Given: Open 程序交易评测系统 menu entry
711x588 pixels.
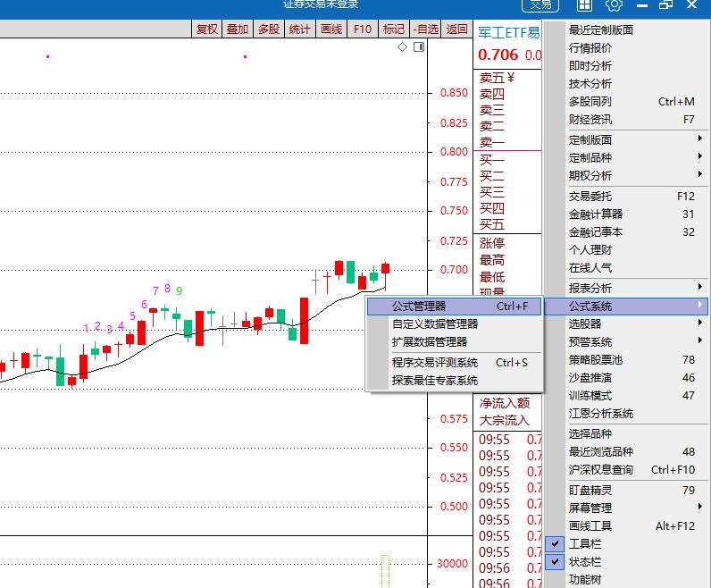Looking at the screenshot, I should point(455,363).
